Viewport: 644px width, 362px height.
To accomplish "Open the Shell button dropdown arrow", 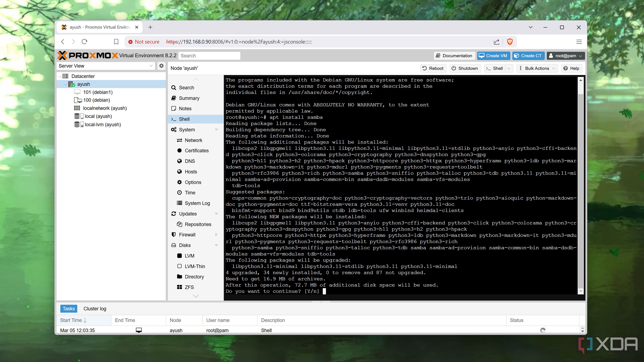I will 509,68.
